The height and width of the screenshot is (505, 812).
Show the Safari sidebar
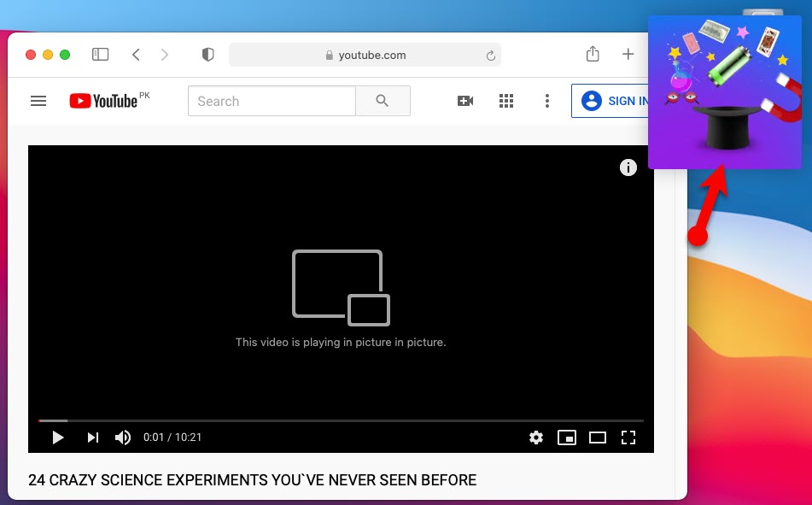point(101,55)
